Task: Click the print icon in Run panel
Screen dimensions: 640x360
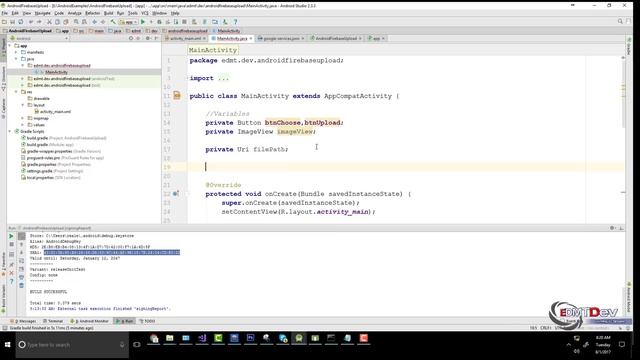Action: pyautogui.click(x=22, y=277)
